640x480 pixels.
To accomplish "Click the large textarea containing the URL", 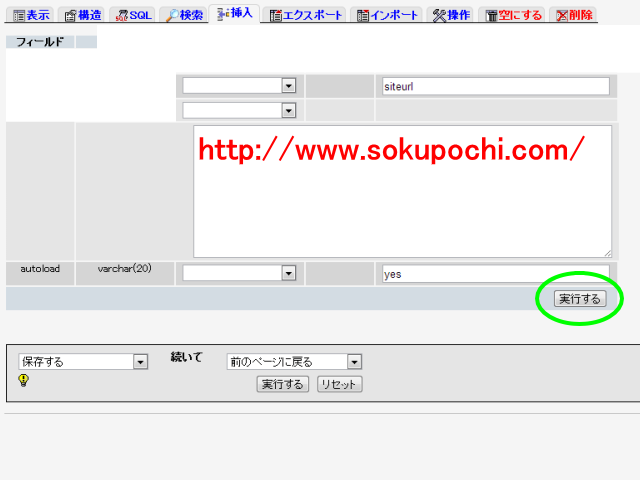I will (402, 191).
